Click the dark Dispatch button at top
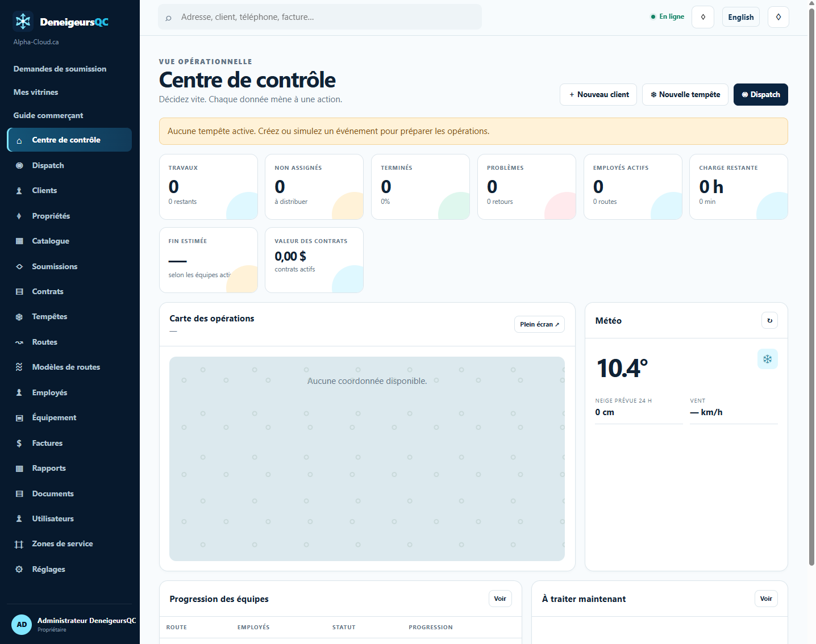Screen dimensions: 816x644 [x=760, y=94]
